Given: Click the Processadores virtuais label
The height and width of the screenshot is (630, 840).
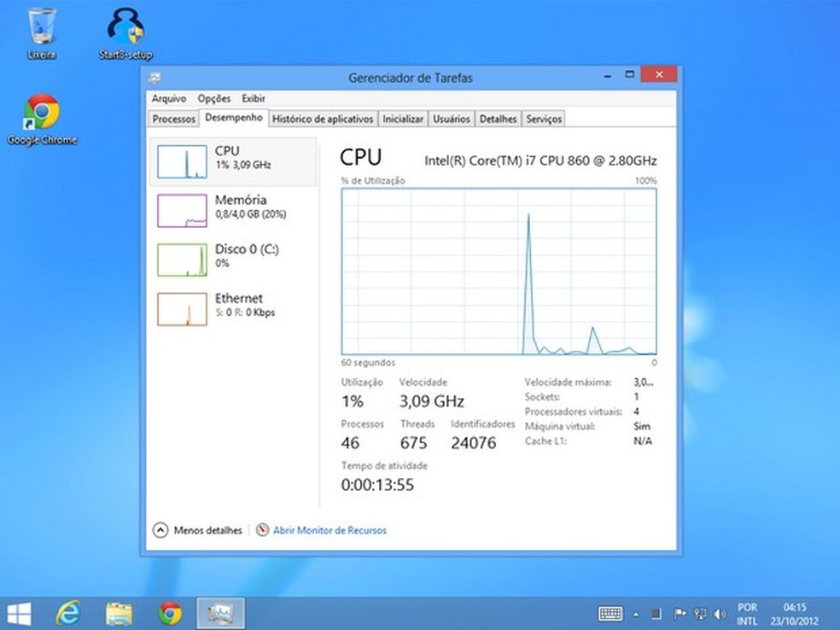Looking at the screenshot, I should click(x=573, y=411).
